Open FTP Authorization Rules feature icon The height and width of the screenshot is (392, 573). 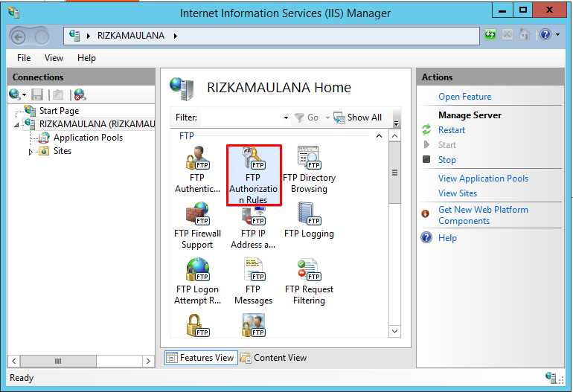[x=254, y=175]
